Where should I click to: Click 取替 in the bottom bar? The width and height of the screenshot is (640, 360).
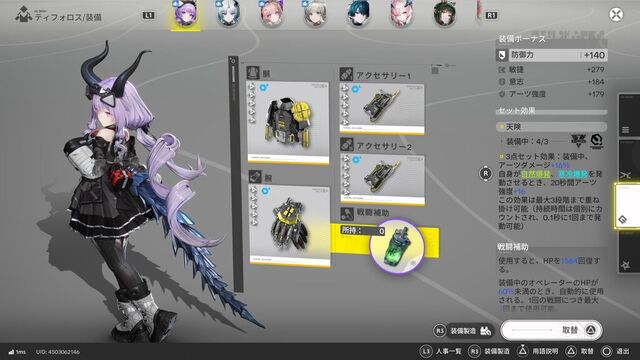(579, 351)
